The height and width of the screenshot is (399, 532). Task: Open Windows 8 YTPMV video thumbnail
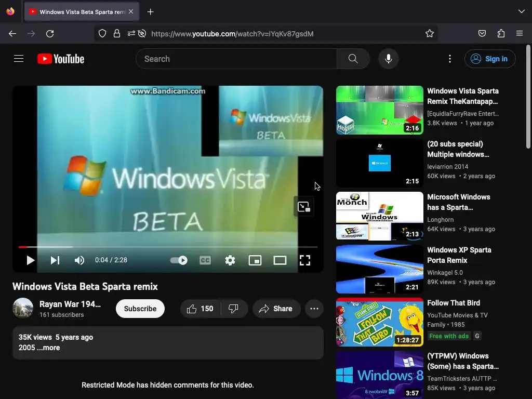(380, 375)
